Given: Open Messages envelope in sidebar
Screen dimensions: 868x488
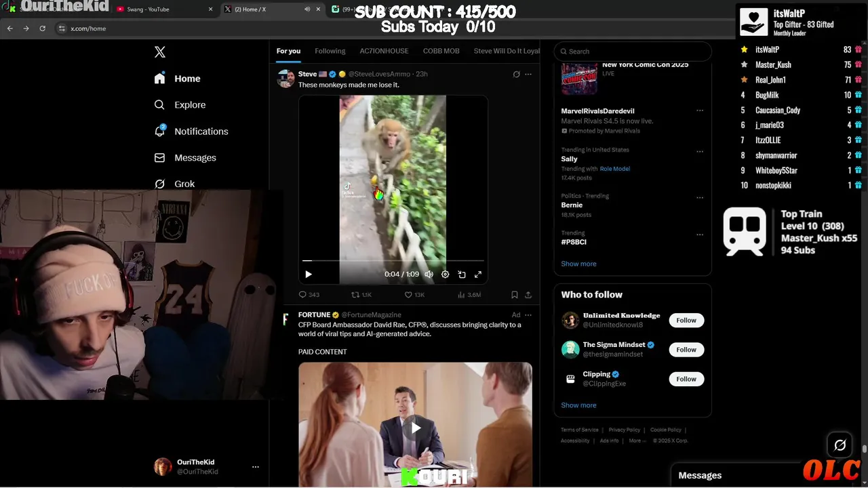Looking at the screenshot, I should click(x=159, y=158).
